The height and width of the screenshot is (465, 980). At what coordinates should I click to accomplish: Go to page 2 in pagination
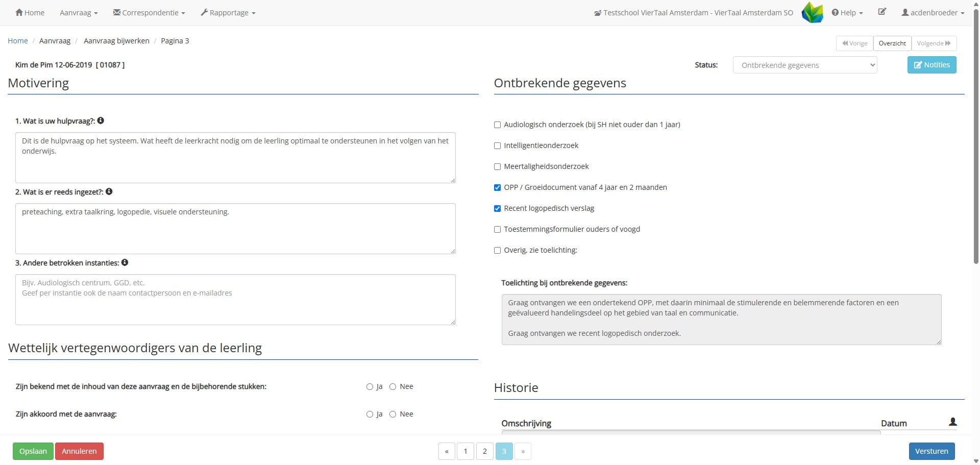click(485, 451)
